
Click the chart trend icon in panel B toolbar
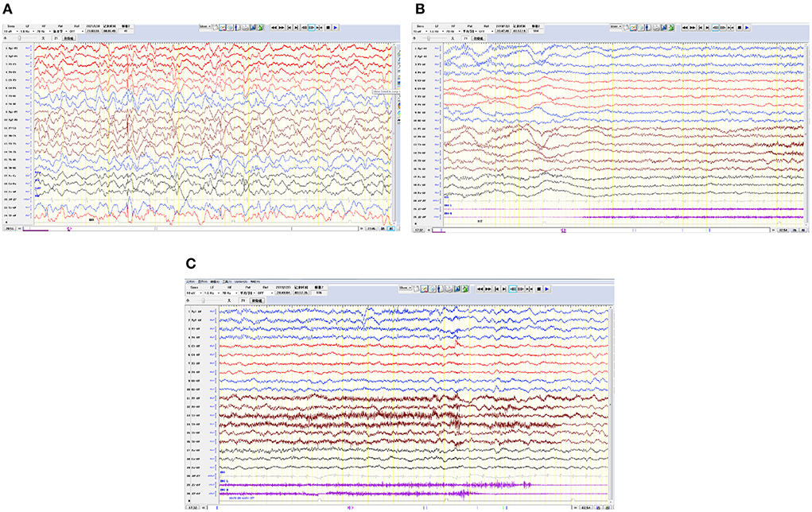click(x=633, y=28)
